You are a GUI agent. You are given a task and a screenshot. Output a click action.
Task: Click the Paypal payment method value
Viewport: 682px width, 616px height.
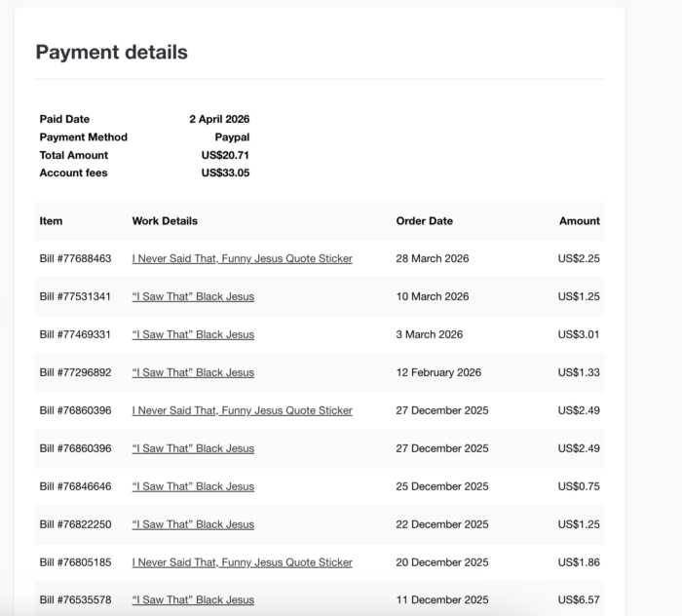pyautogui.click(x=232, y=137)
